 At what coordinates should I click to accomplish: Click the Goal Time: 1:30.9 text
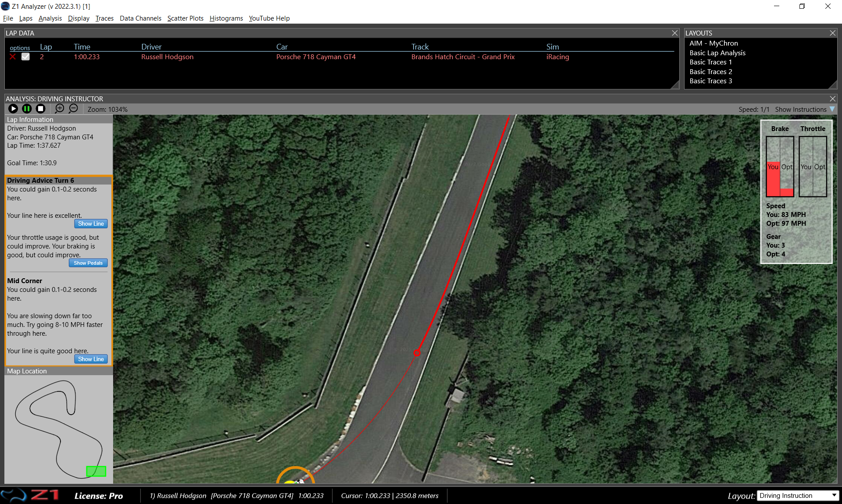(x=32, y=163)
